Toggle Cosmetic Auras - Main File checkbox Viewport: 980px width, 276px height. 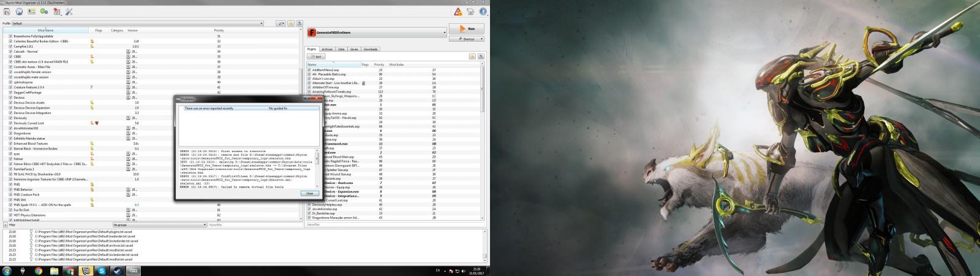(10, 67)
